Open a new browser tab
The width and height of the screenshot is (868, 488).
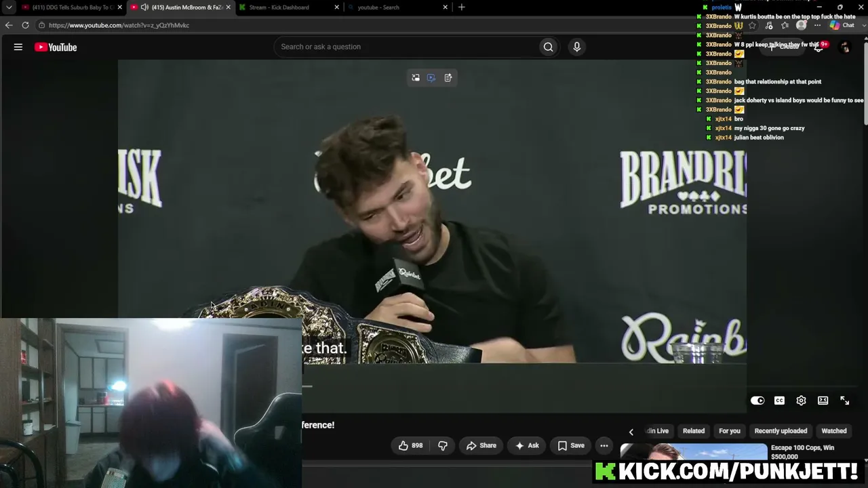[x=462, y=7]
